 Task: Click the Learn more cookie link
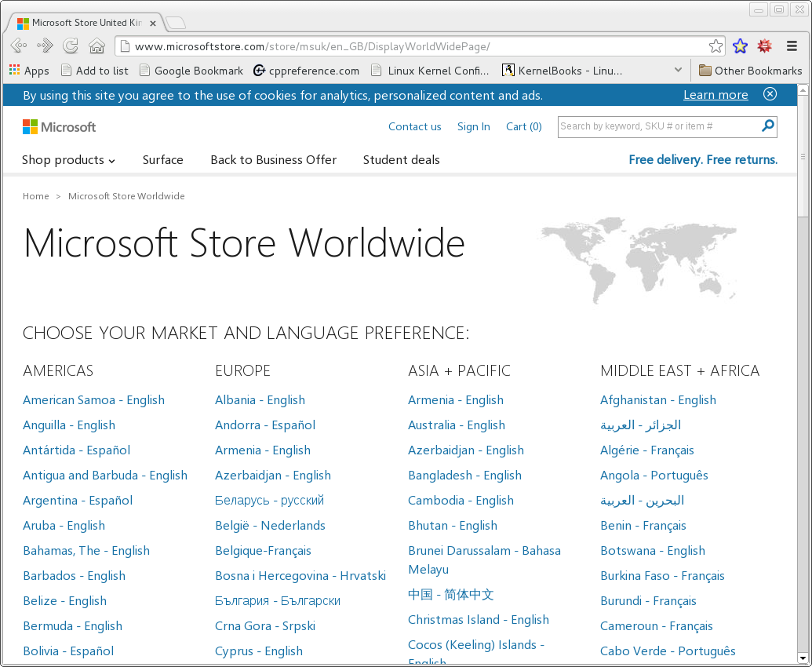pos(716,95)
